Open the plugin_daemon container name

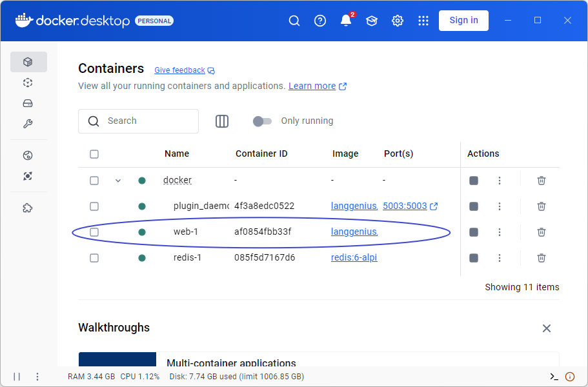coord(201,206)
